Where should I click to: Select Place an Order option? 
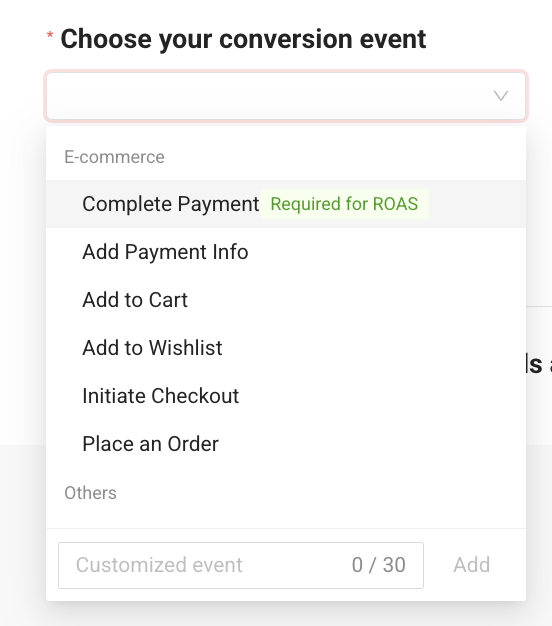[x=286, y=444]
